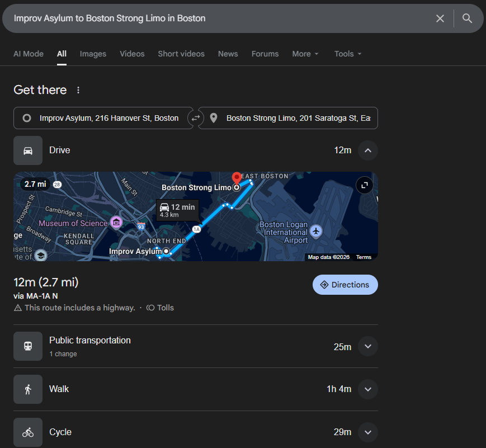Clear the search query with the X icon
The image size is (486, 448).
point(440,18)
